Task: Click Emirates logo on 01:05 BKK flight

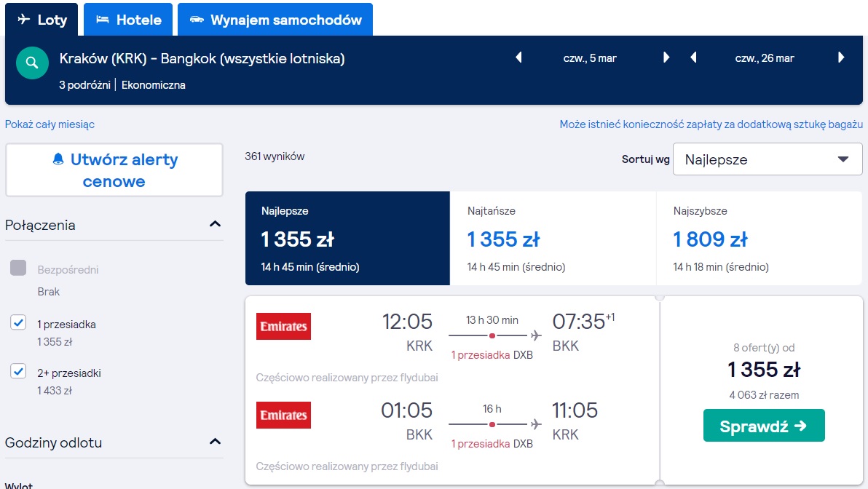Action: [x=283, y=415]
